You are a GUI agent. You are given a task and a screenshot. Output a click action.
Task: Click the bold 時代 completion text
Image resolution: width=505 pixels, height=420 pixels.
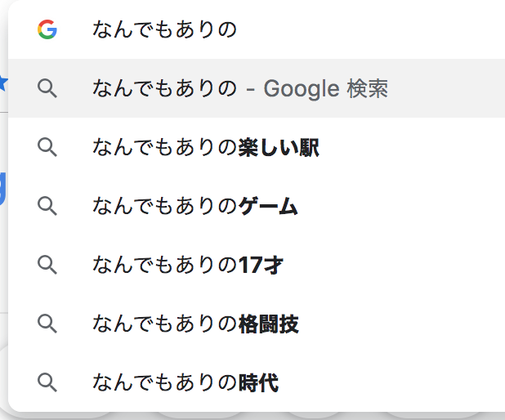(258, 382)
